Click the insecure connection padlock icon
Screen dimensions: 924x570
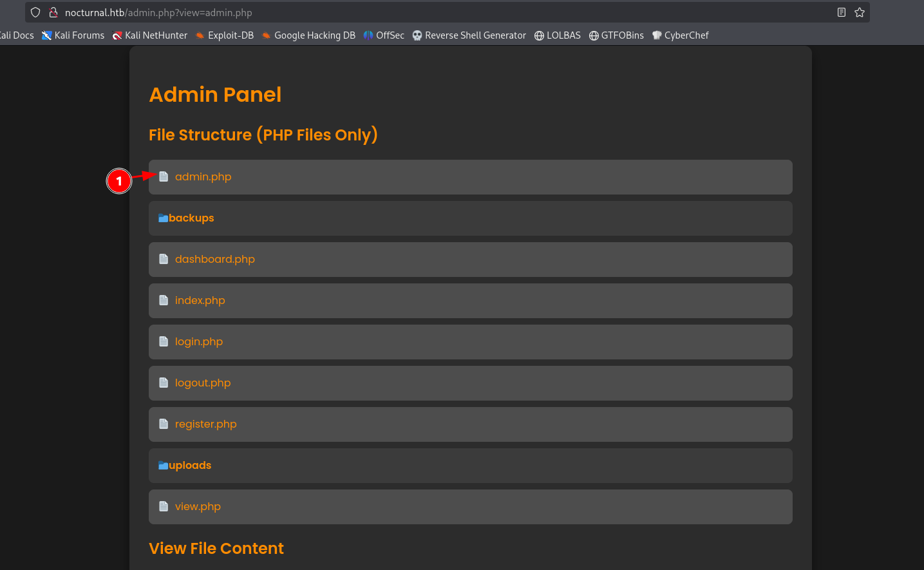[53, 12]
